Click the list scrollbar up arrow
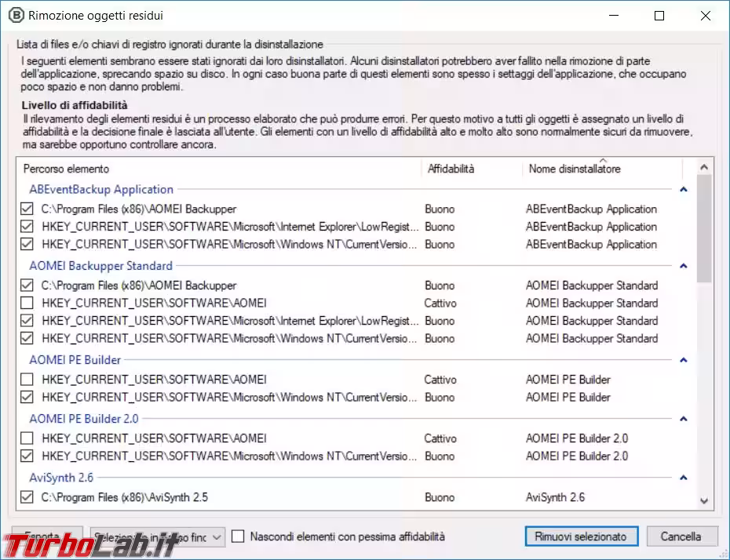The image size is (730, 560). (x=704, y=167)
